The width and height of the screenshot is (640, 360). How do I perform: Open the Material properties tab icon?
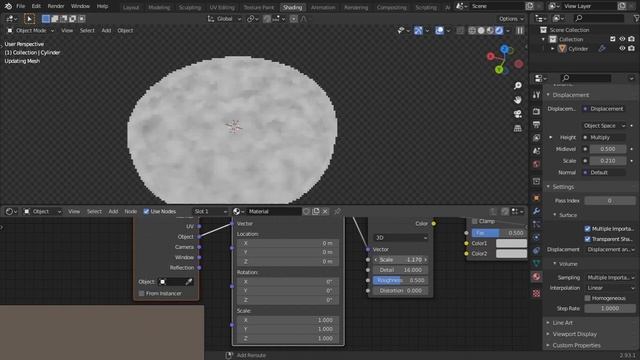coord(536,277)
